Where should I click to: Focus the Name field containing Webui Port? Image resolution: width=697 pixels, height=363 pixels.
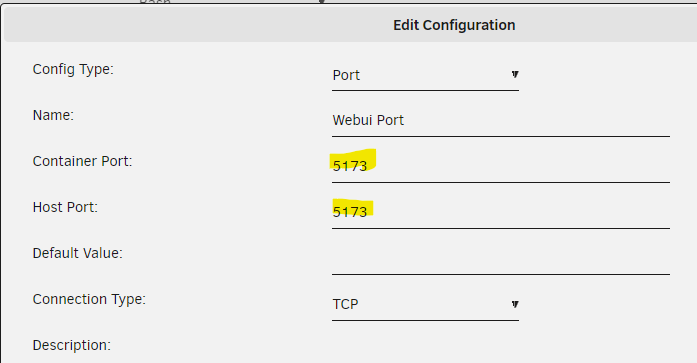501,121
